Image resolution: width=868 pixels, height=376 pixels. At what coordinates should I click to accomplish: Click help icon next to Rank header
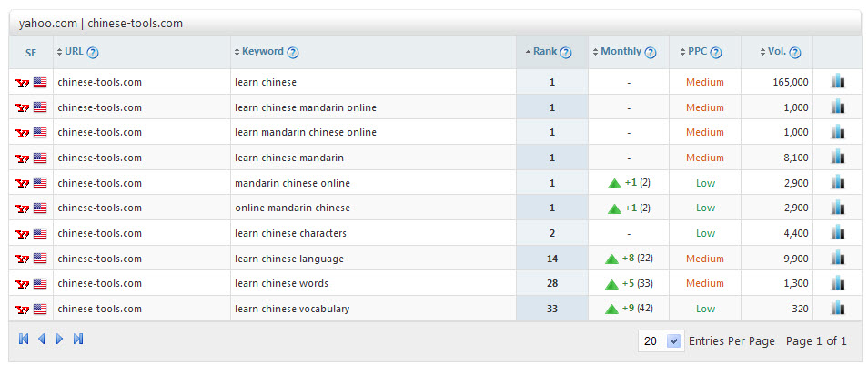(566, 53)
